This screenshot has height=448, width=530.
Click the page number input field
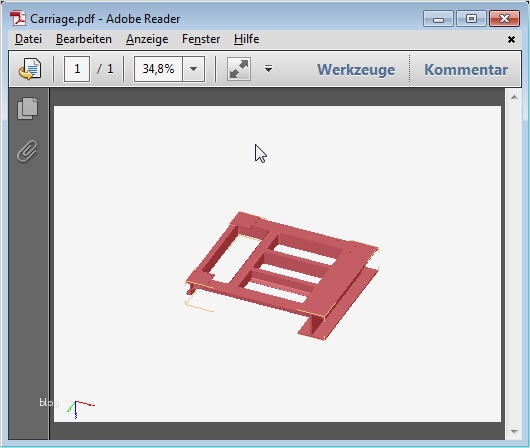(77, 69)
